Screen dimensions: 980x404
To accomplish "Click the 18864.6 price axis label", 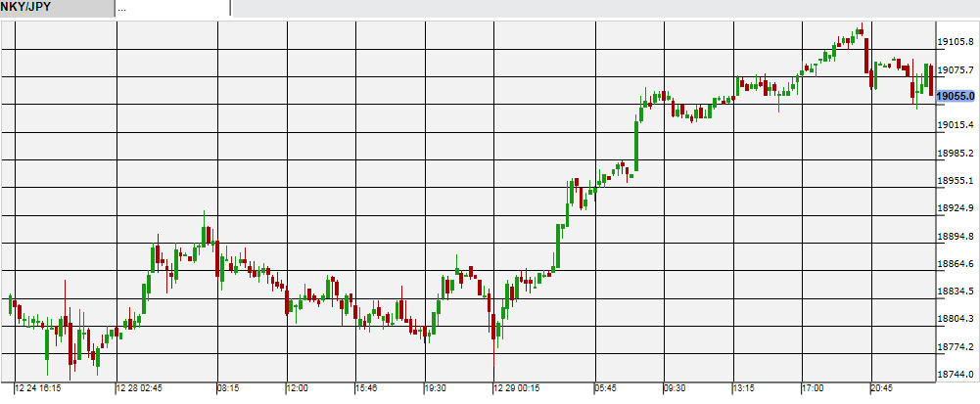I will coord(956,264).
